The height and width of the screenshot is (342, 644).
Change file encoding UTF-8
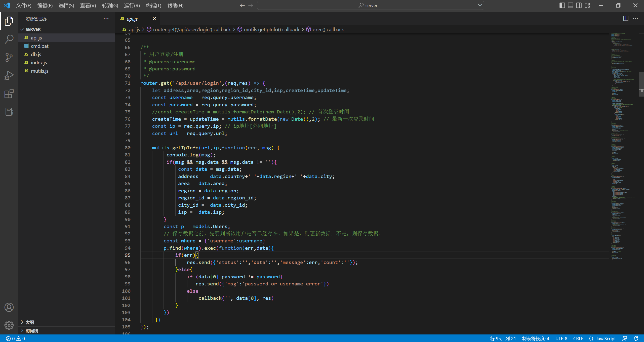pos(561,338)
